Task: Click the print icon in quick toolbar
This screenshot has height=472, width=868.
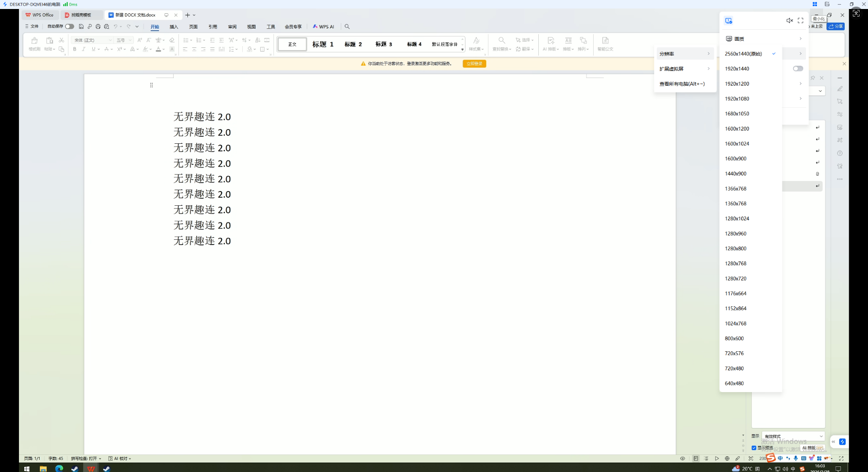Action: (98, 27)
